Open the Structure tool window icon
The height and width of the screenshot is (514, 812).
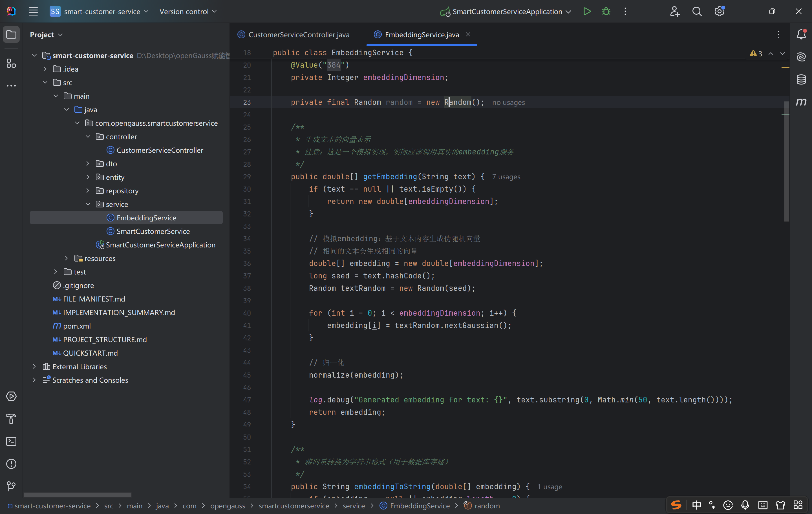pos(11,63)
